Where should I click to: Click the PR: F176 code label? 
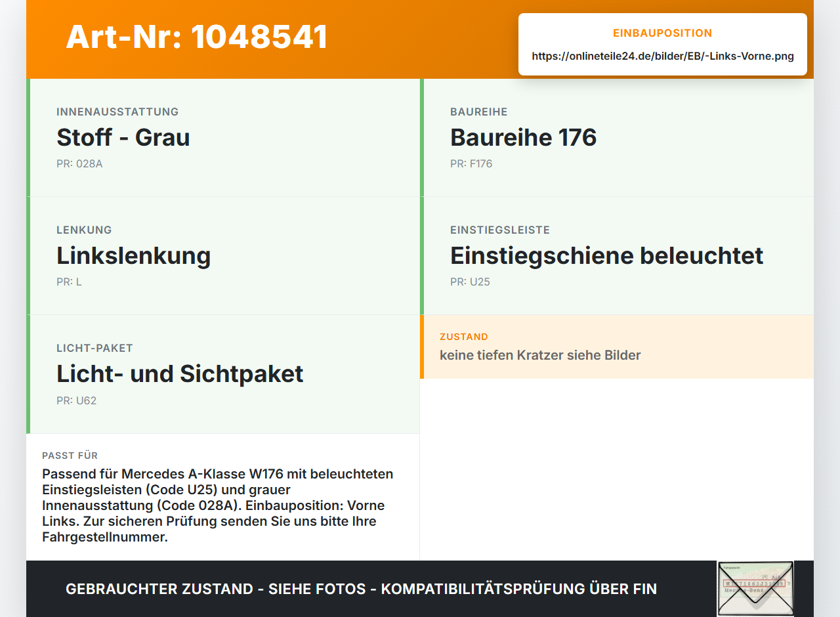point(471,163)
